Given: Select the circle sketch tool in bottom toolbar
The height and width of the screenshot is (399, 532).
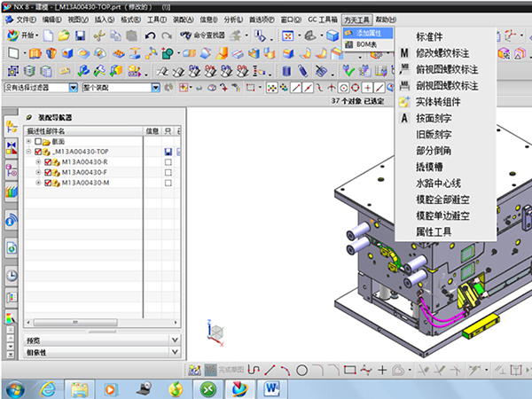Looking at the screenshot, I should point(301,369).
